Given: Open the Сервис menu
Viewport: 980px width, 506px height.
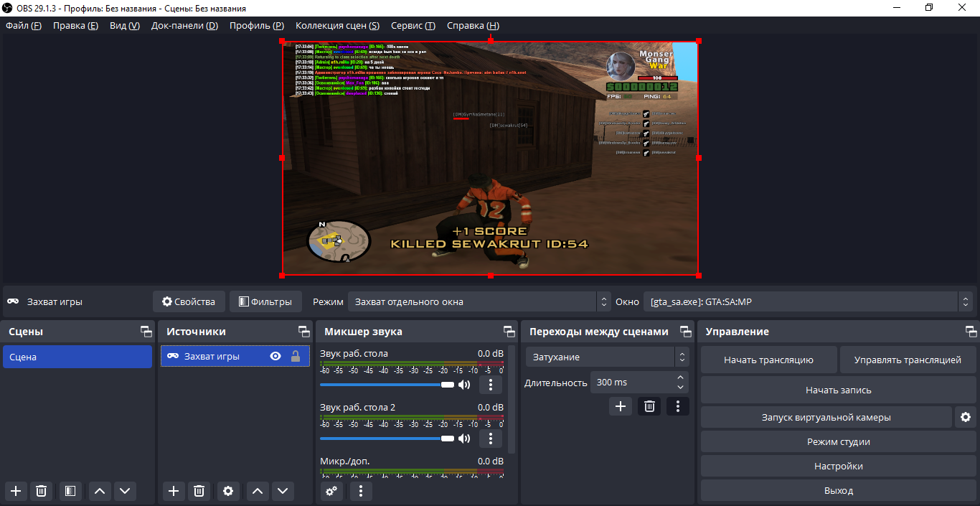Looking at the screenshot, I should click(413, 26).
